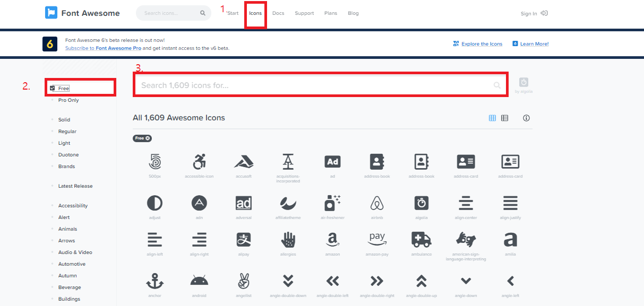Open the Plans nav item
The image size is (644, 306).
[331, 13]
